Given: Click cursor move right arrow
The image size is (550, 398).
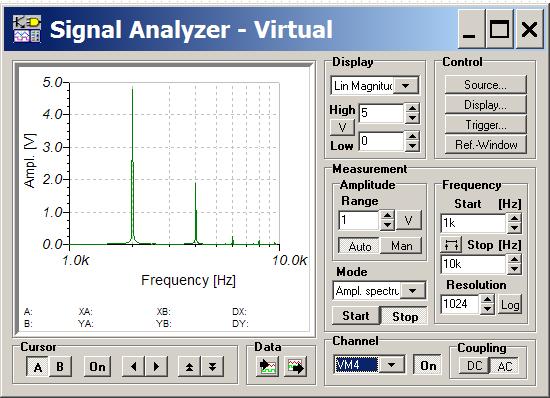Looking at the screenshot, I should (156, 366).
